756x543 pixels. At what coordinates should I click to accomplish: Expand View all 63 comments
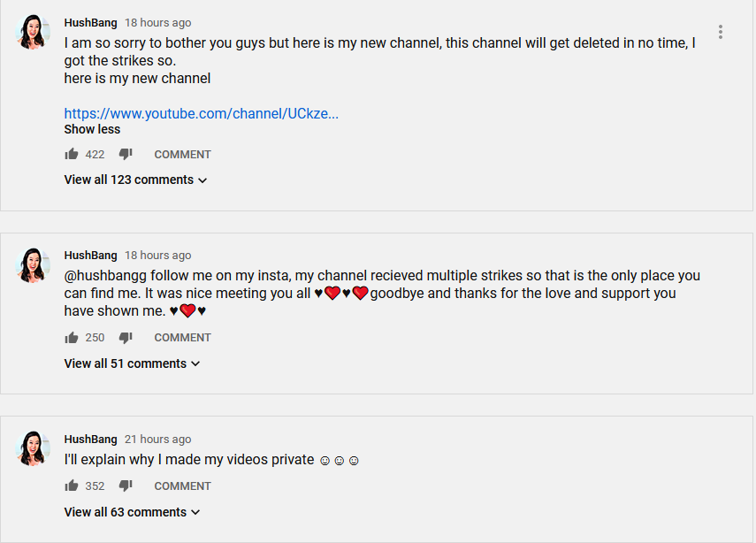132,512
